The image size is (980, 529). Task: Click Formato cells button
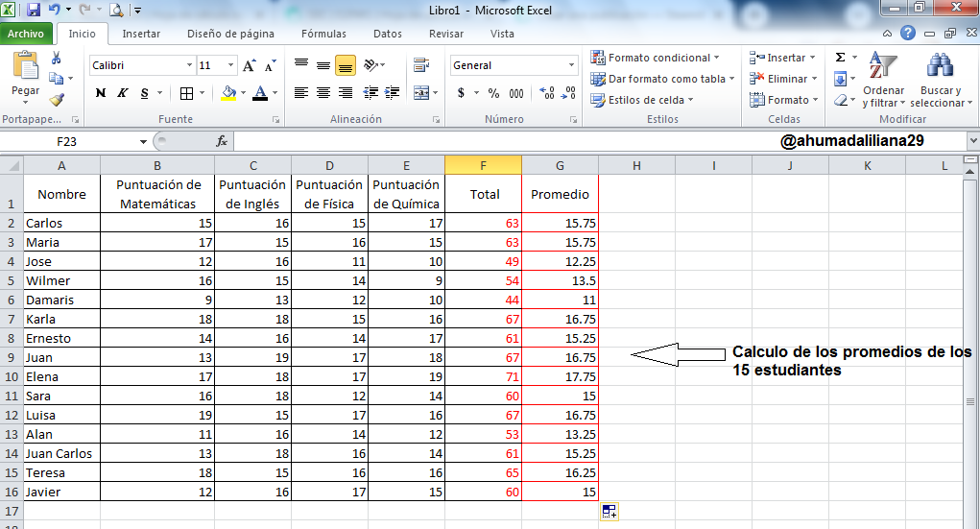point(783,100)
